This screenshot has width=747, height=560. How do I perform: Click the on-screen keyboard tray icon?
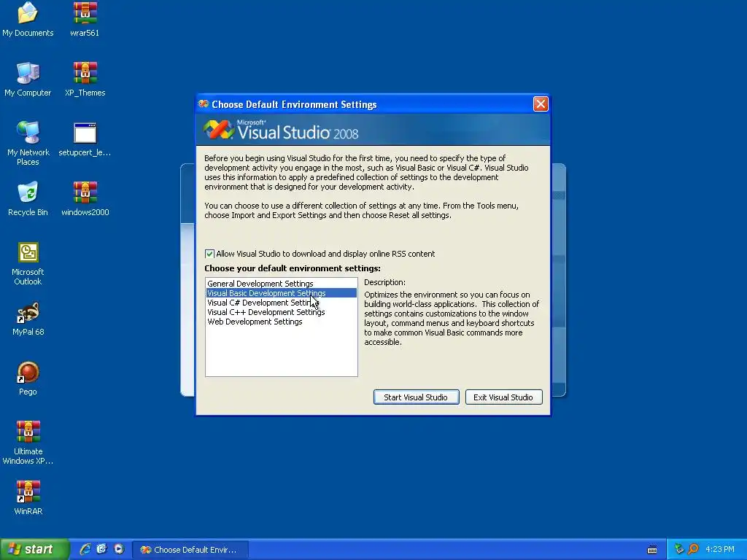coord(652,550)
